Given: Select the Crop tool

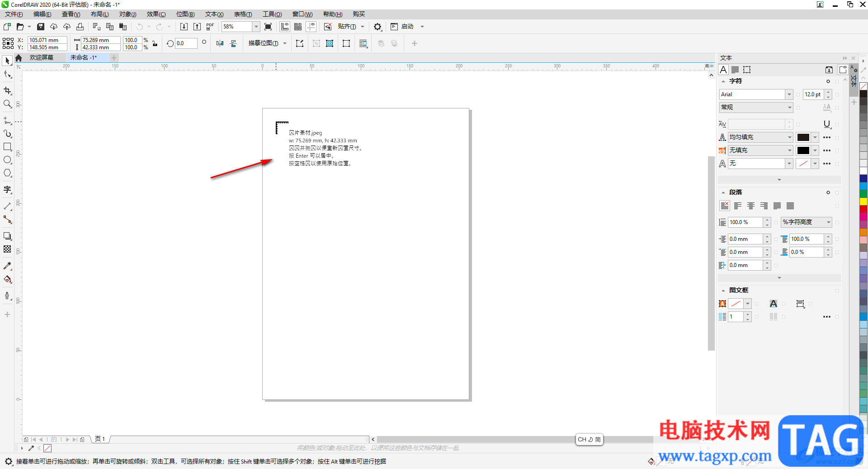Looking at the screenshot, I should [7, 91].
